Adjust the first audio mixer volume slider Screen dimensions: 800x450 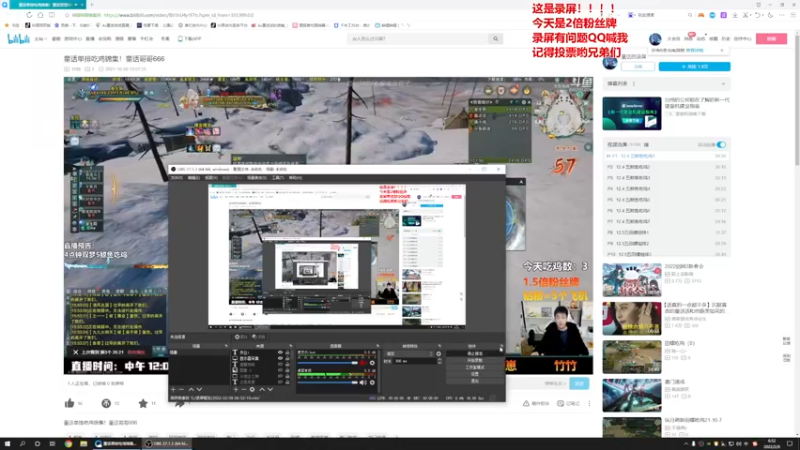[x=328, y=363]
